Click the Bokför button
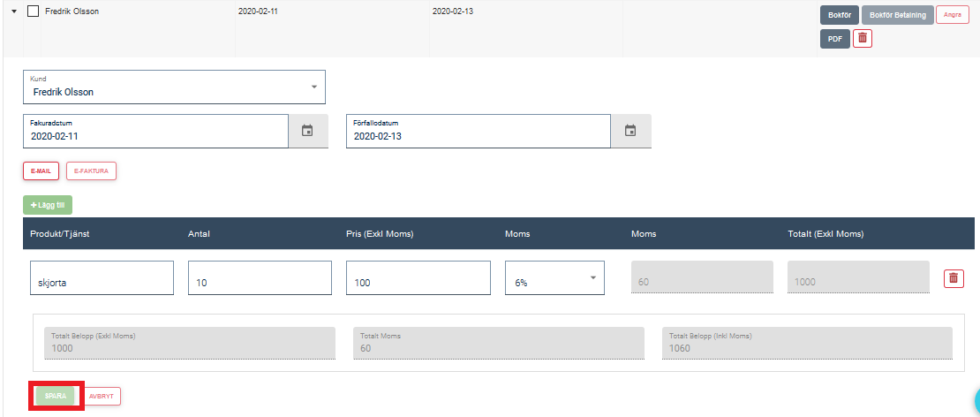This screenshot has height=417, width=980. (838, 16)
